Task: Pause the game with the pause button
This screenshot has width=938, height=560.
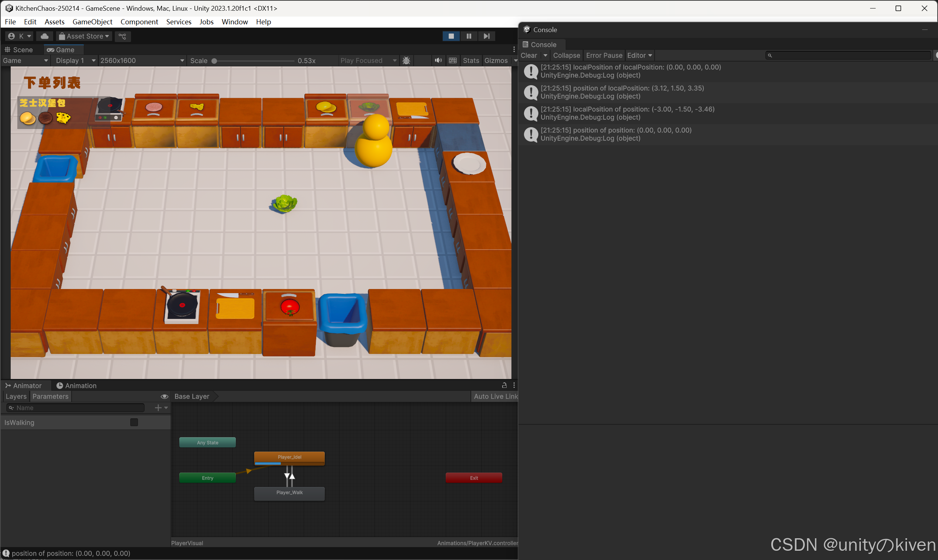Action: [469, 36]
